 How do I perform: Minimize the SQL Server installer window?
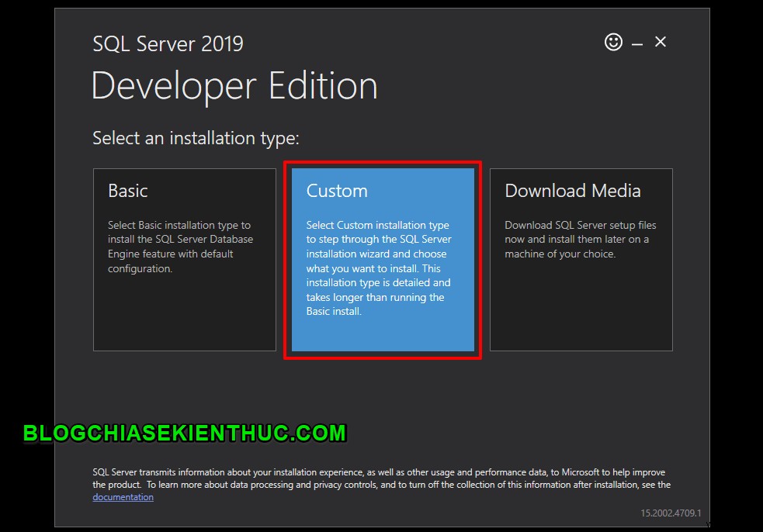(x=637, y=44)
